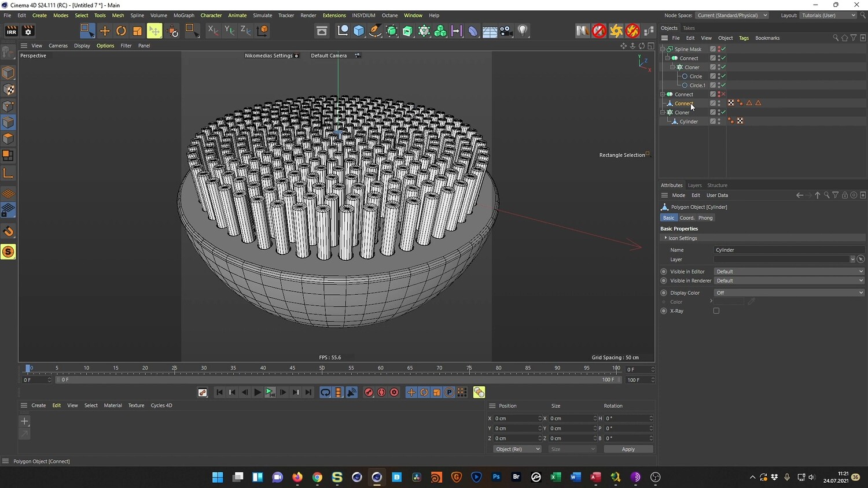Click the Light object bulb icon
This screenshot has height=488, width=868.
523,31
